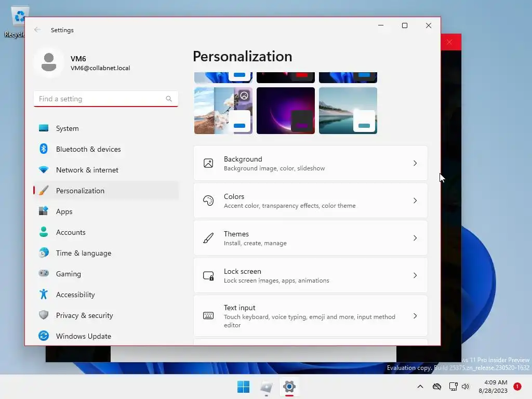Viewport: 532px width, 399px height.
Task: Click the Colors palette icon
Action: click(208, 201)
